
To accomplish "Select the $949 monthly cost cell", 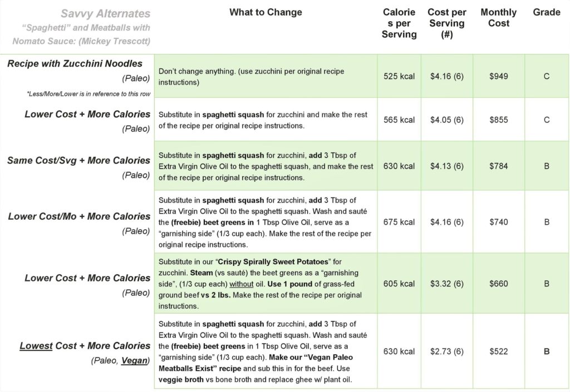I will (499, 76).
